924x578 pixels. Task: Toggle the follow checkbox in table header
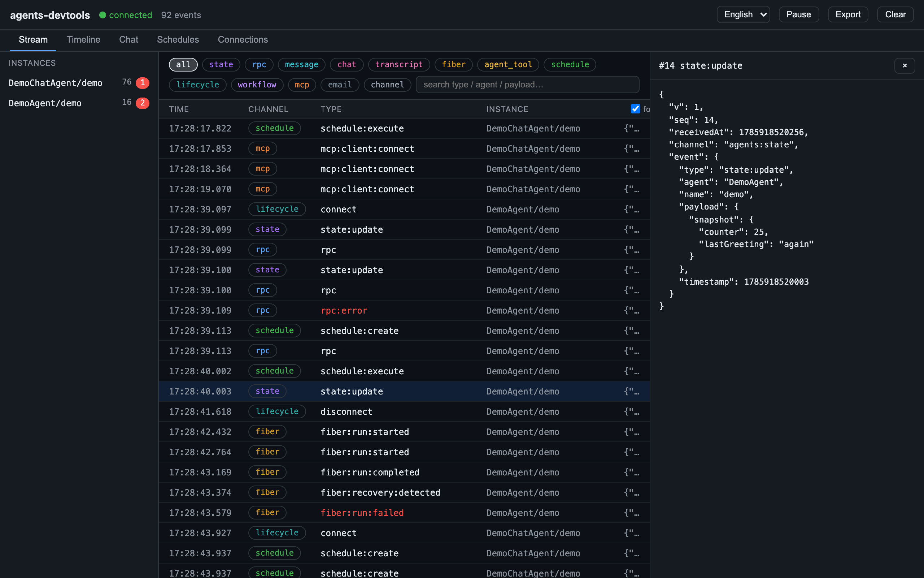[x=635, y=109]
